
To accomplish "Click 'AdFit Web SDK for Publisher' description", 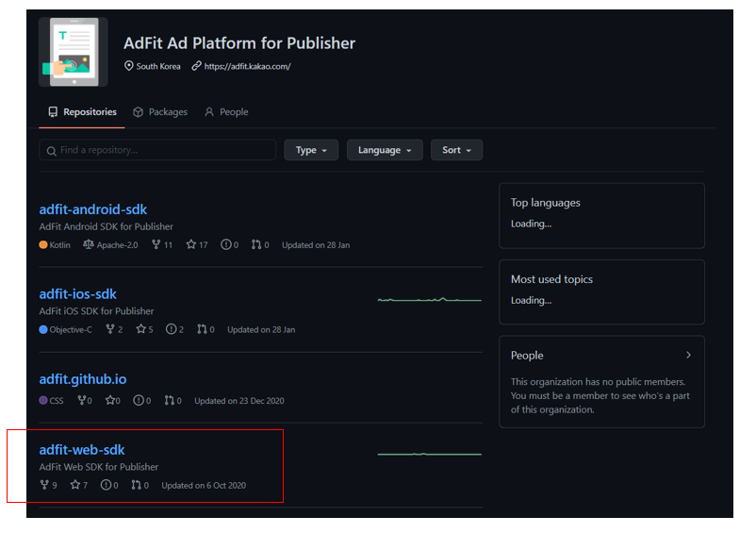I will (99, 467).
